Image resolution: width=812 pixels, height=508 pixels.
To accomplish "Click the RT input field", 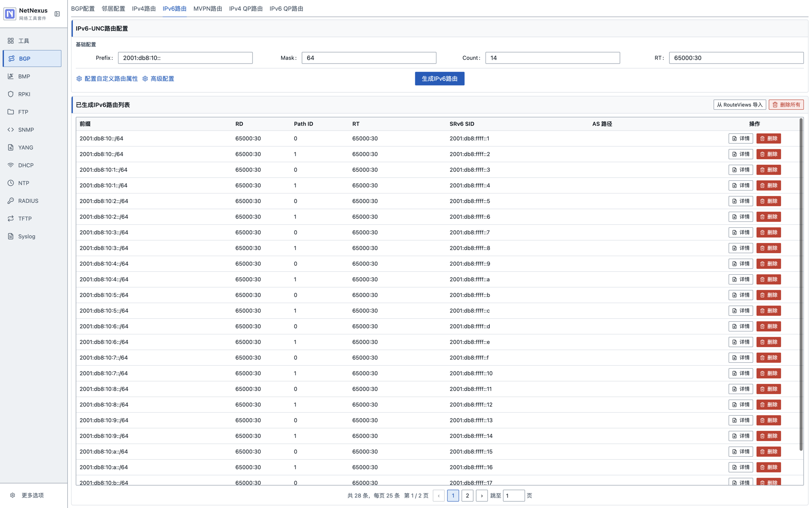I will pyautogui.click(x=736, y=58).
